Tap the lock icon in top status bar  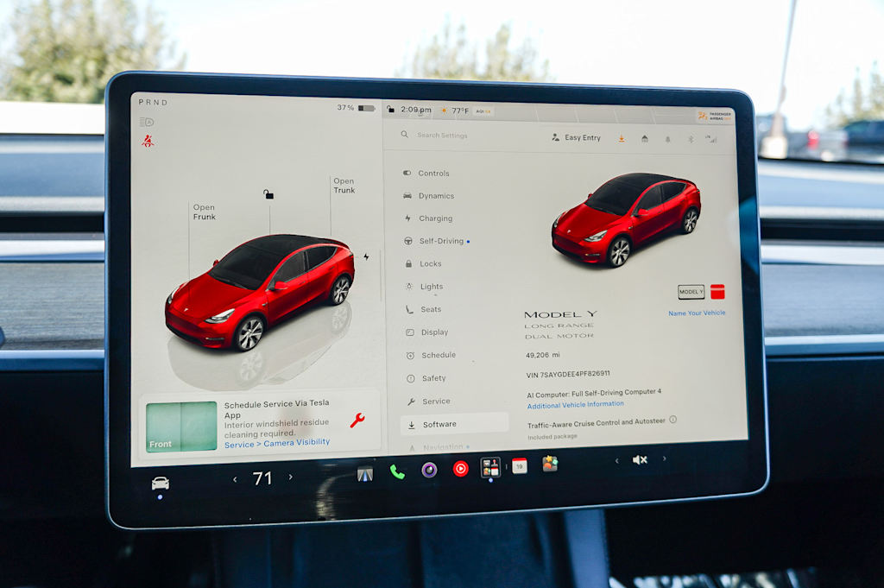pos(391,110)
